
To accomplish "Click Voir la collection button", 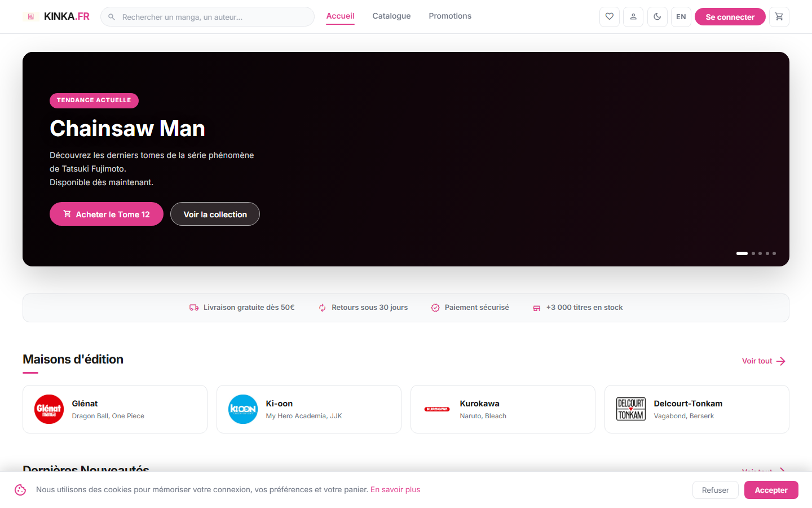I will pyautogui.click(x=215, y=214).
